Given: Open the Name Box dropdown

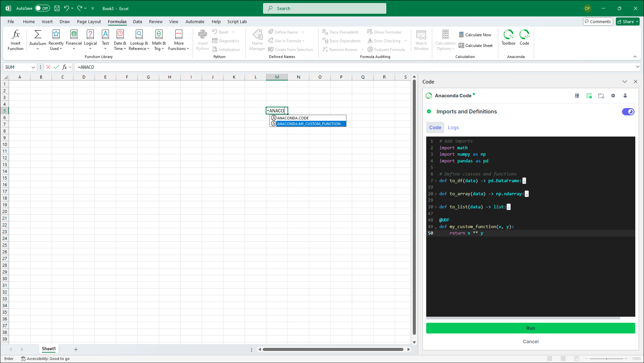Looking at the screenshot, I should coord(33,67).
